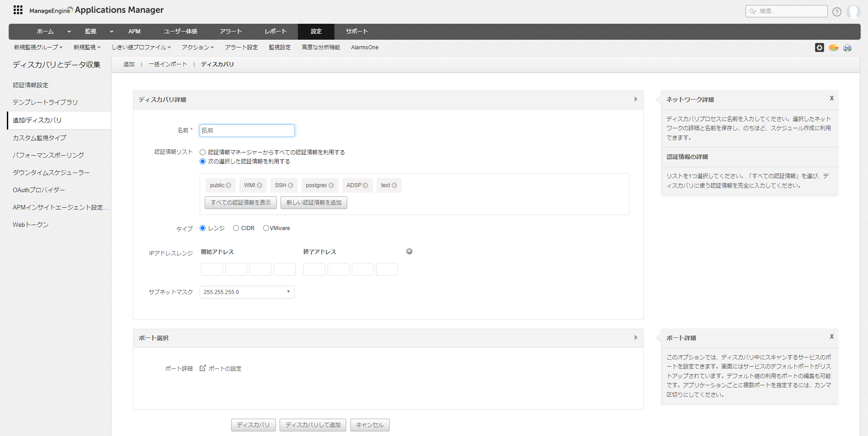
Task: Select the レンジ type radio button
Action: 202,228
